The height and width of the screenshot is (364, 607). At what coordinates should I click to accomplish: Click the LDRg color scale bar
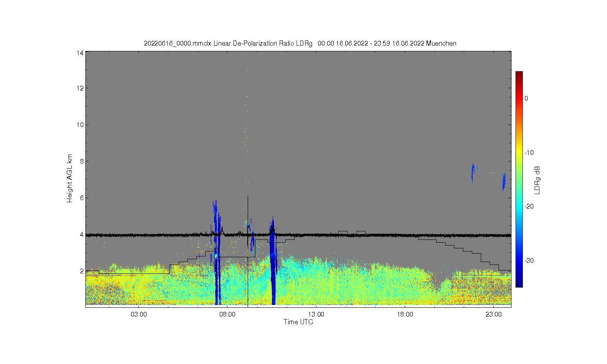[x=519, y=179]
